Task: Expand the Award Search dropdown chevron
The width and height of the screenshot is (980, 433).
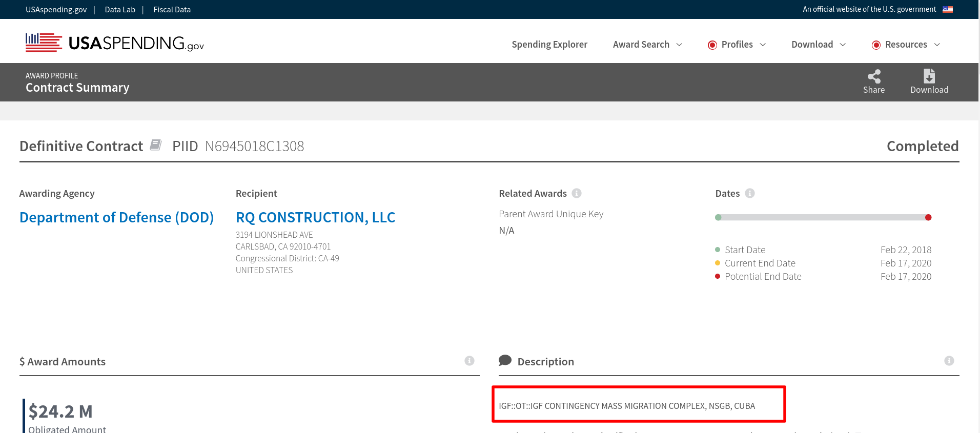Action: pyautogui.click(x=679, y=45)
